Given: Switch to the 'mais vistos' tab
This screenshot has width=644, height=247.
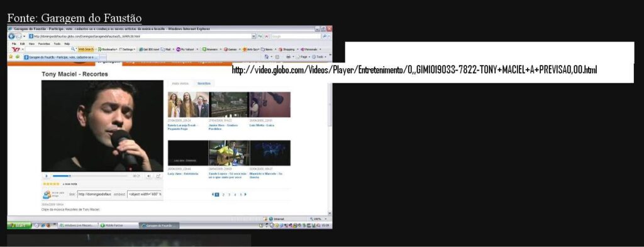Looking at the screenshot, I should [x=180, y=83].
